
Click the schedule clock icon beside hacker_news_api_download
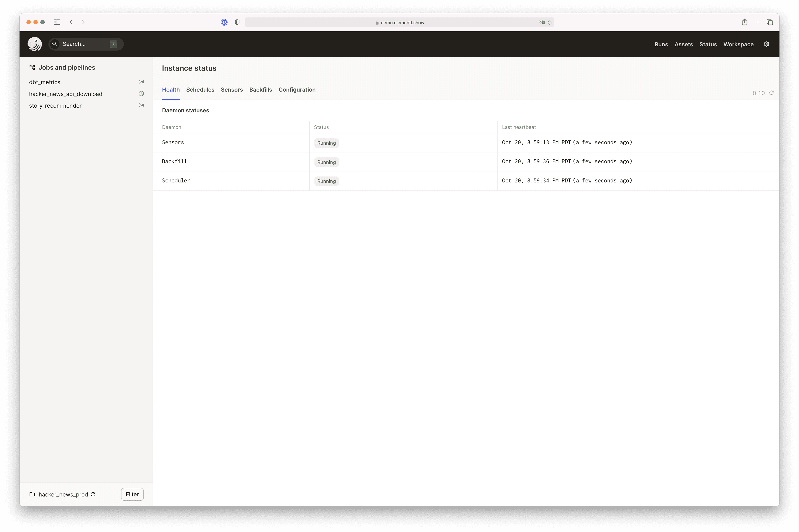click(x=141, y=94)
